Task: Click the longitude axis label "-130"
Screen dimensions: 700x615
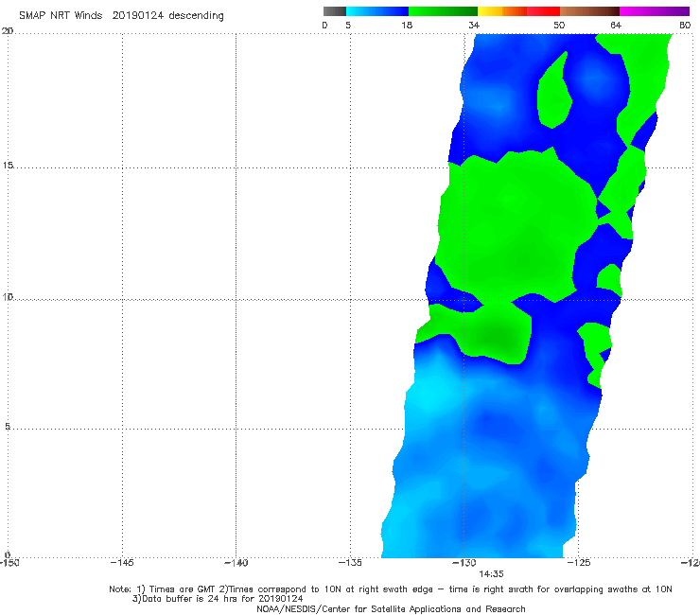Action: click(x=464, y=563)
